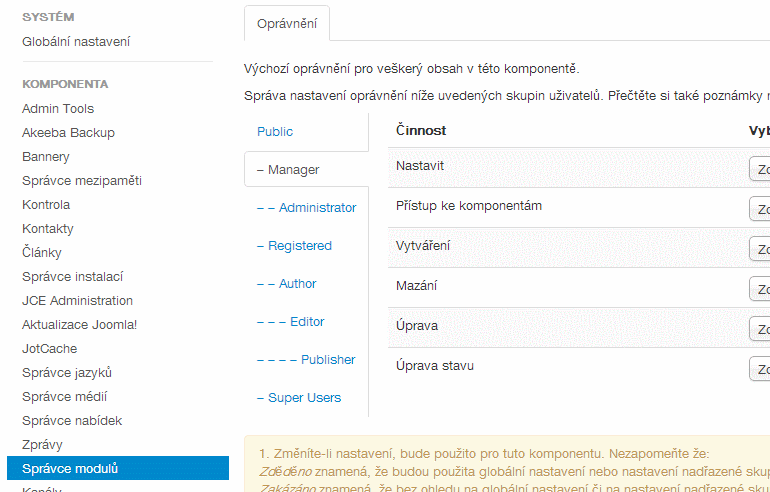Open the Mazání permission dropdown
Viewport: 770px width, 492px height.
tap(760, 289)
